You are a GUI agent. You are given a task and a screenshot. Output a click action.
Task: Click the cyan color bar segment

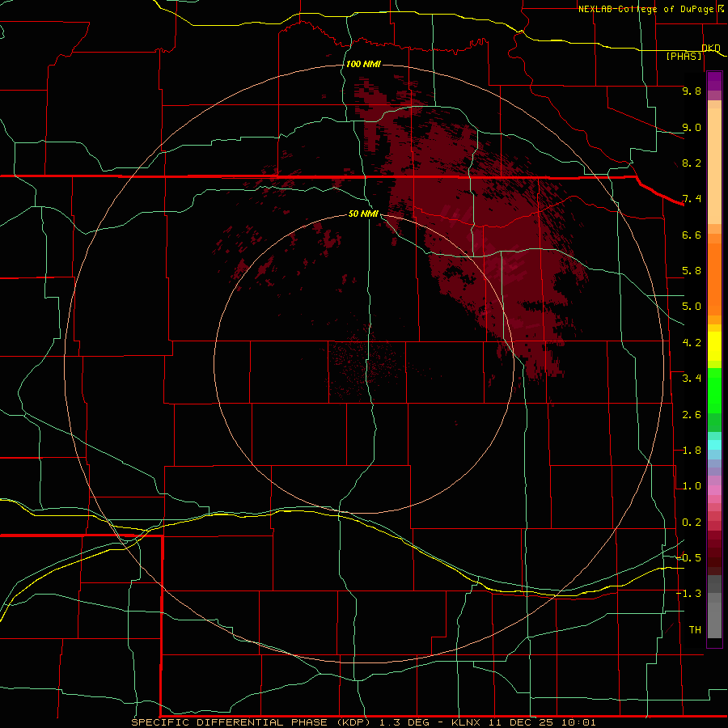(x=714, y=445)
